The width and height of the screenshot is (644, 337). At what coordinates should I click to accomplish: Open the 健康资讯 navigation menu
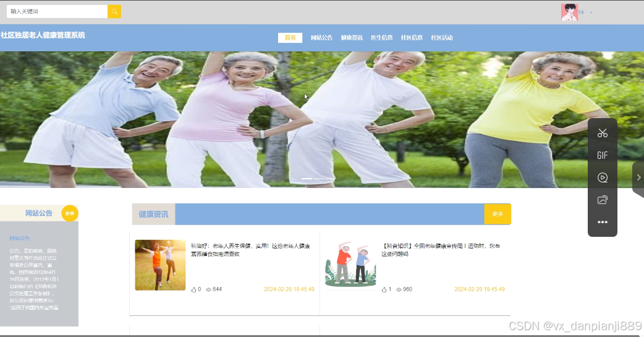click(352, 37)
